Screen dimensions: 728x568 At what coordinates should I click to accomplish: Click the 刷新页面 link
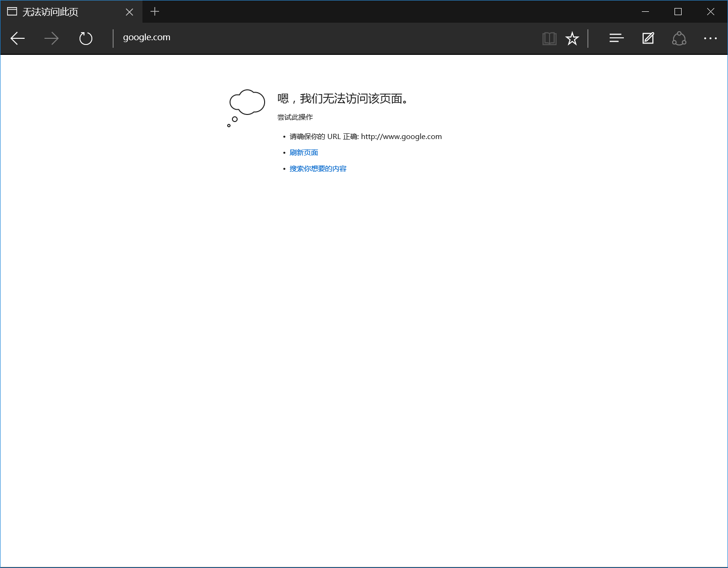(304, 153)
